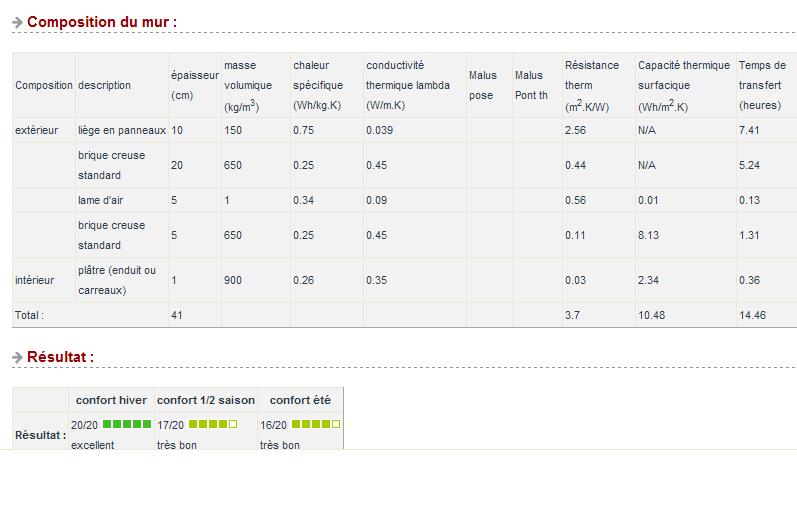Click the arrow icon beside Résultat
797x512 pixels.
(17, 357)
